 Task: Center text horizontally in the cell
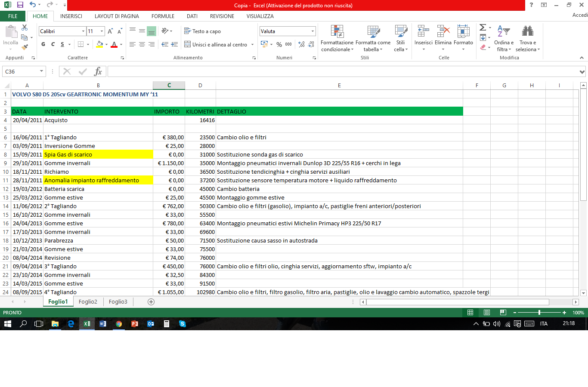pyautogui.click(x=142, y=44)
